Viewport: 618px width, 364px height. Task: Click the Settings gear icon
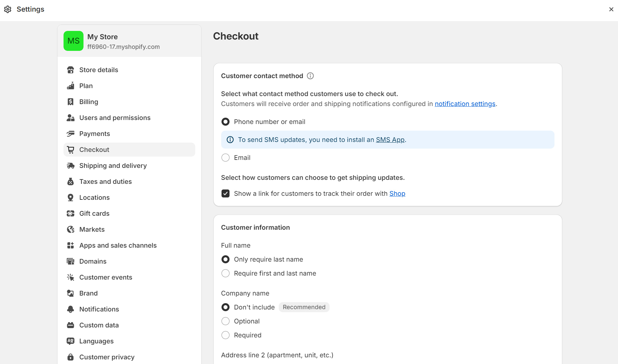[x=7, y=9]
